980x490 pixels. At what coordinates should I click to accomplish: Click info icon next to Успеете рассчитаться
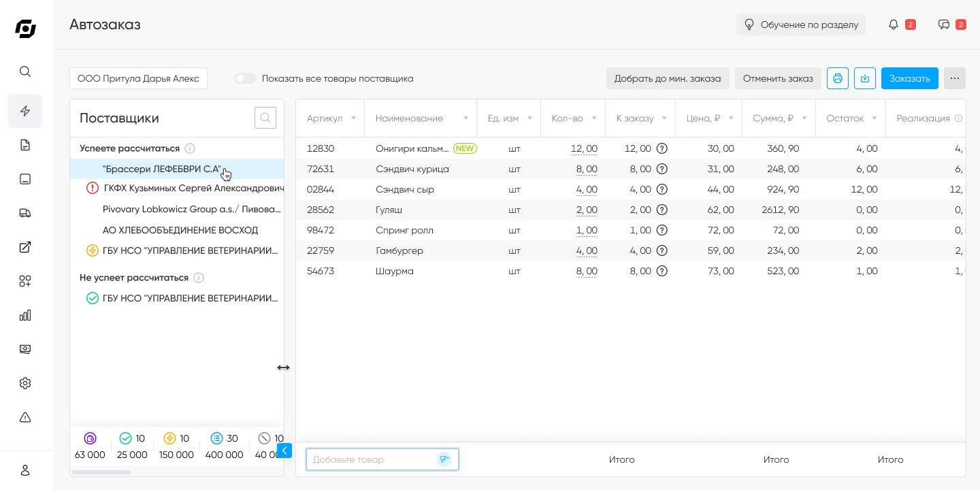pos(191,148)
